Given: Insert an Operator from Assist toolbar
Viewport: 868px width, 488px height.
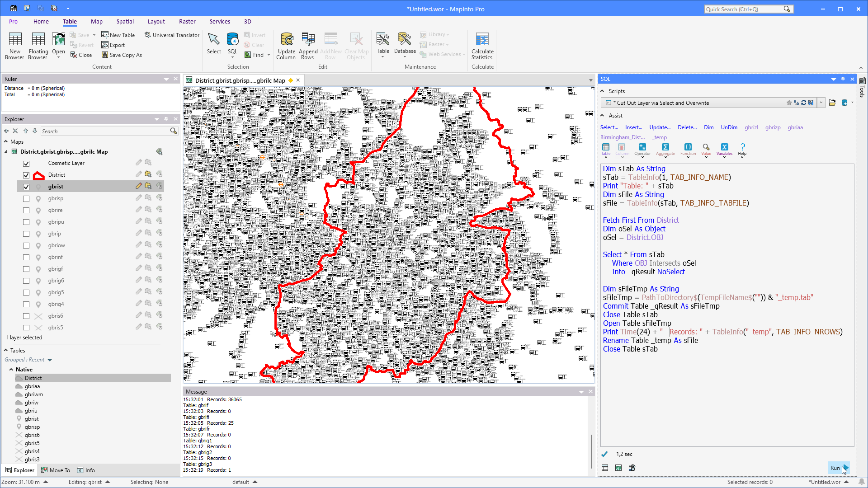Looking at the screenshot, I should pos(642,150).
